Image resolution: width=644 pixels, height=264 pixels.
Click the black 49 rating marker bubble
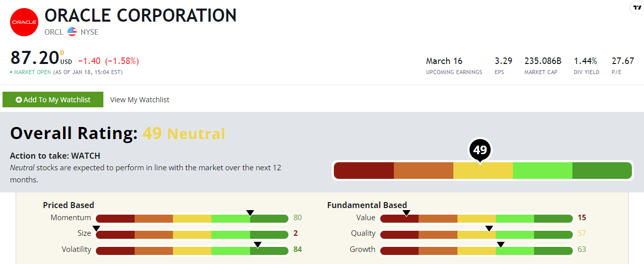pyautogui.click(x=480, y=150)
